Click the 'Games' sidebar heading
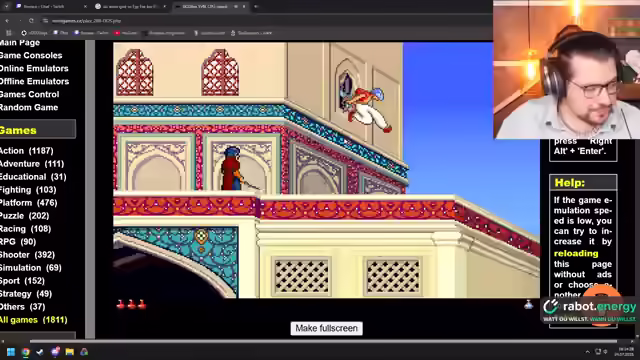640x360 pixels. [18, 131]
